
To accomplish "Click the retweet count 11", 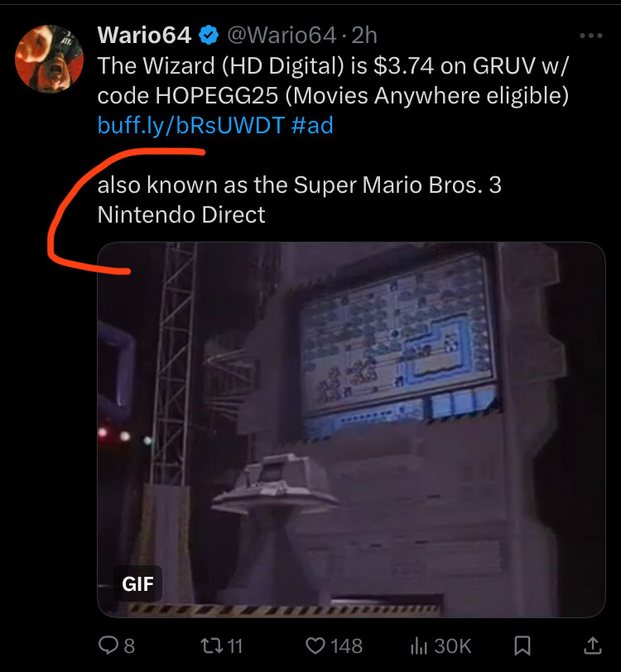I will pos(234,646).
